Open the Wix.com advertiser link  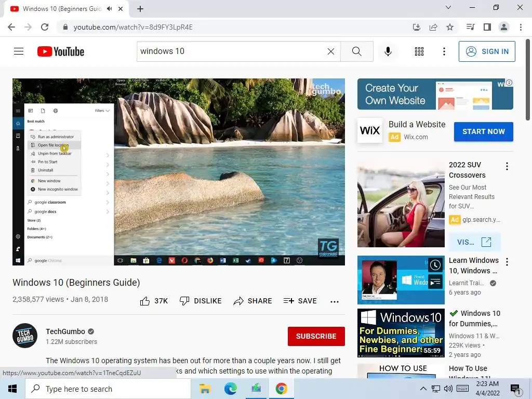[x=416, y=137]
